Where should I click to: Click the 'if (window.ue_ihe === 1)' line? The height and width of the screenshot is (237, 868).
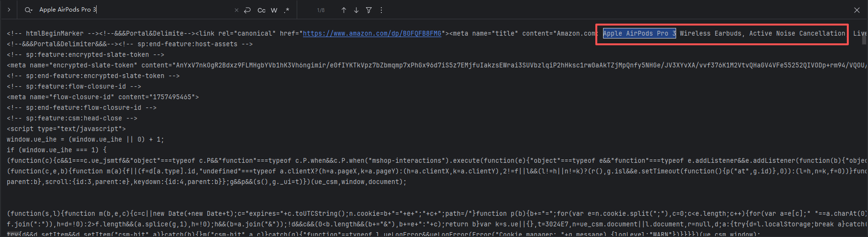click(57, 150)
